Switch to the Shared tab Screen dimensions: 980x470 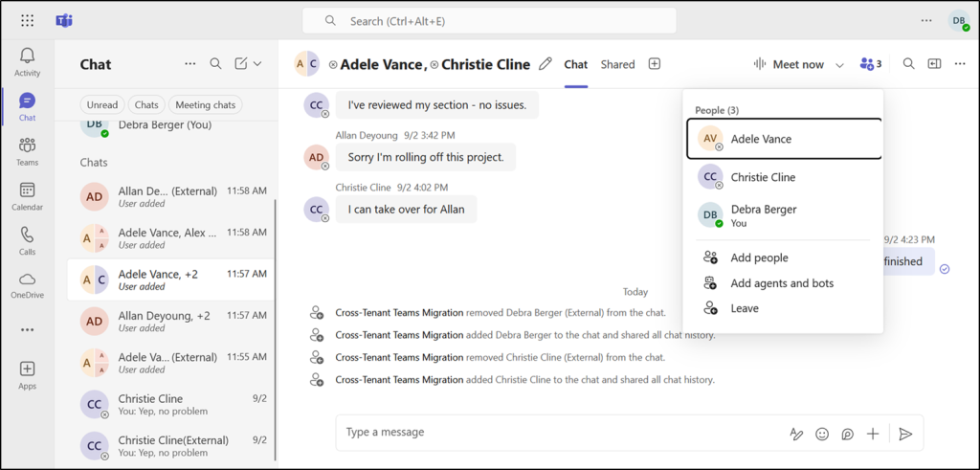point(617,64)
